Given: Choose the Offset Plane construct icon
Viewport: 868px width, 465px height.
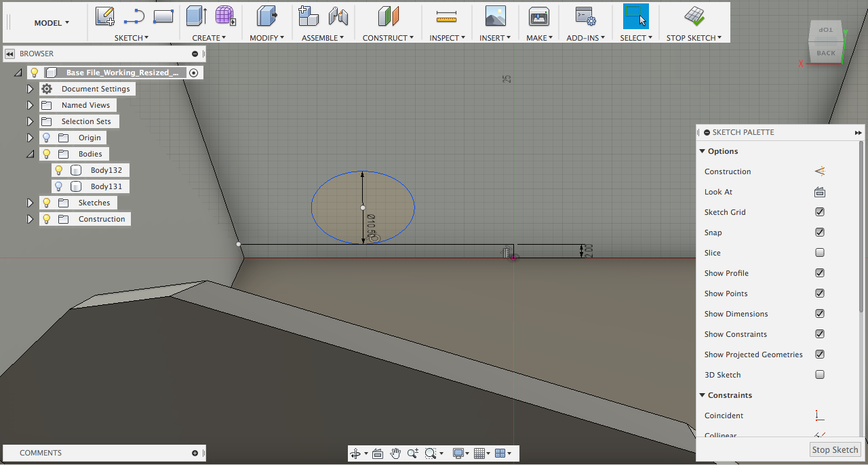Looking at the screenshot, I should pyautogui.click(x=388, y=16).
